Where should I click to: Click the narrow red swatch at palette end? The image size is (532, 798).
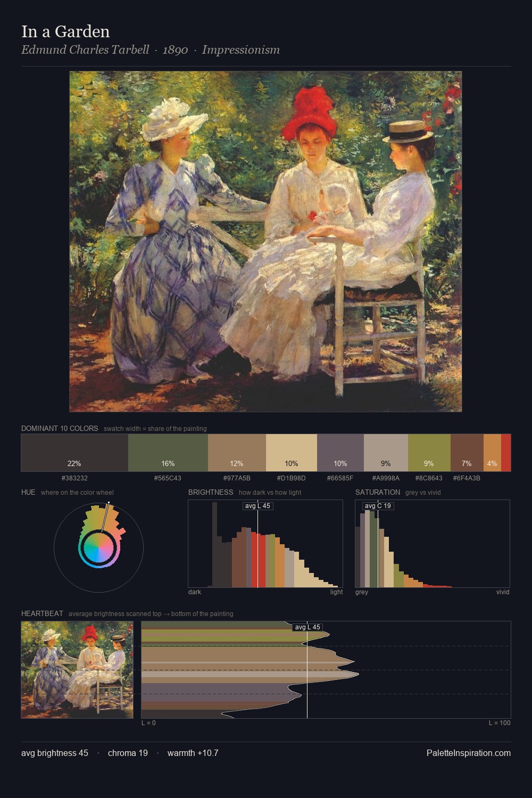click(506, 453)
